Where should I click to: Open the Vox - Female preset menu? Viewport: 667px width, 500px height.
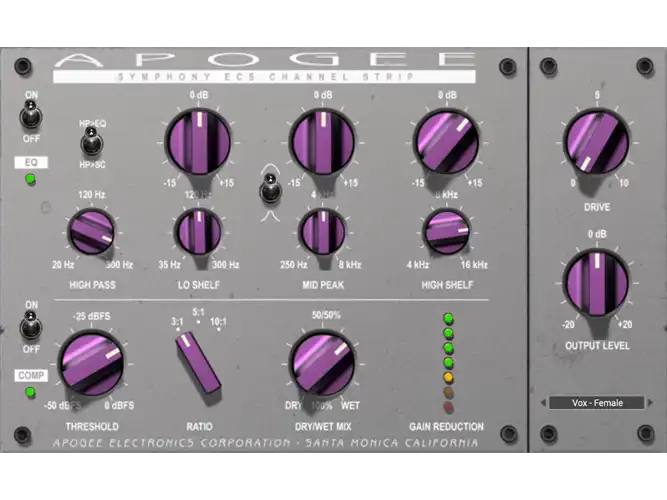point(597,403)
